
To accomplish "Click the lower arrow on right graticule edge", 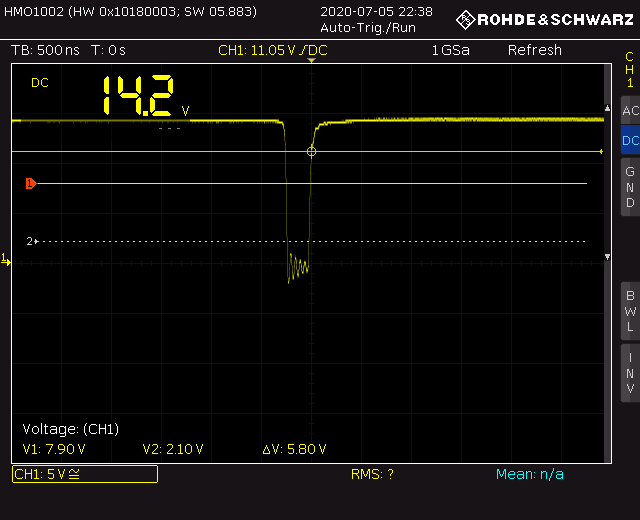I will tap(608, 258).
